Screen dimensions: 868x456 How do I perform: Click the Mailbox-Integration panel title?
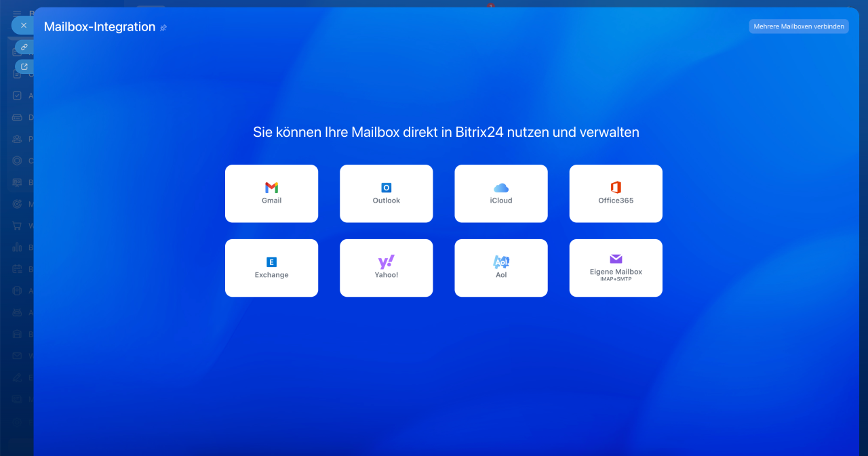pos(100,26)
